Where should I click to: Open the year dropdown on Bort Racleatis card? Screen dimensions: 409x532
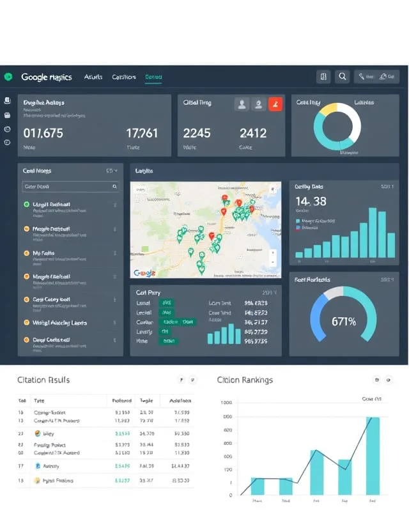(387, 279)
